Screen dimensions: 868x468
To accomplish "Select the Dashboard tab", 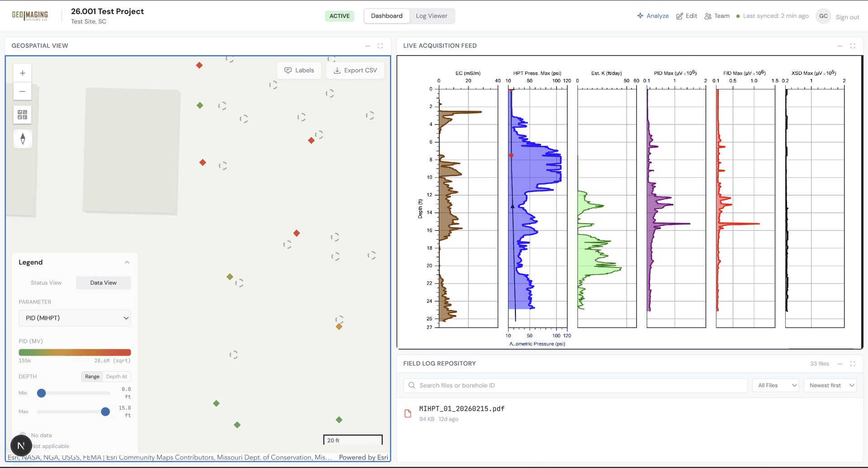I will click(387, 16).
